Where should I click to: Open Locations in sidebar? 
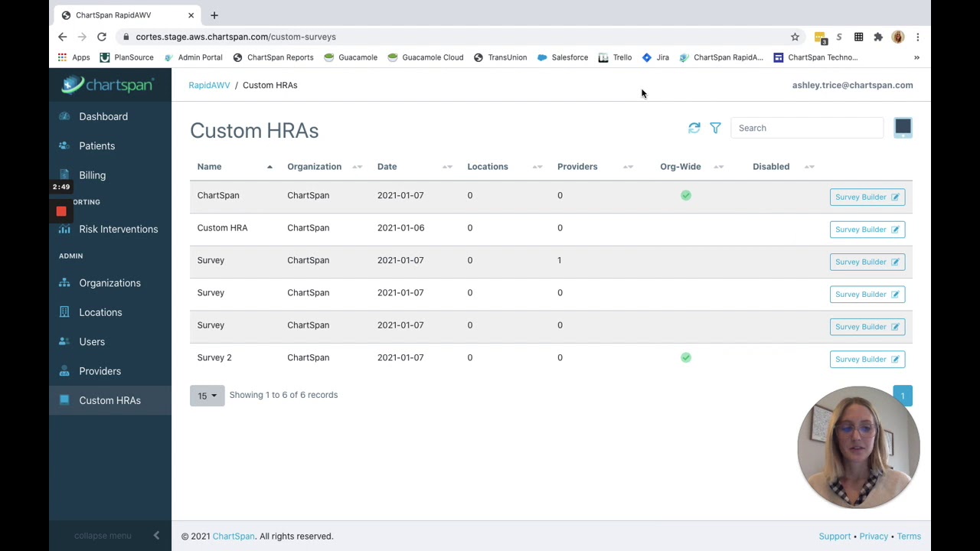coord(100,312)
